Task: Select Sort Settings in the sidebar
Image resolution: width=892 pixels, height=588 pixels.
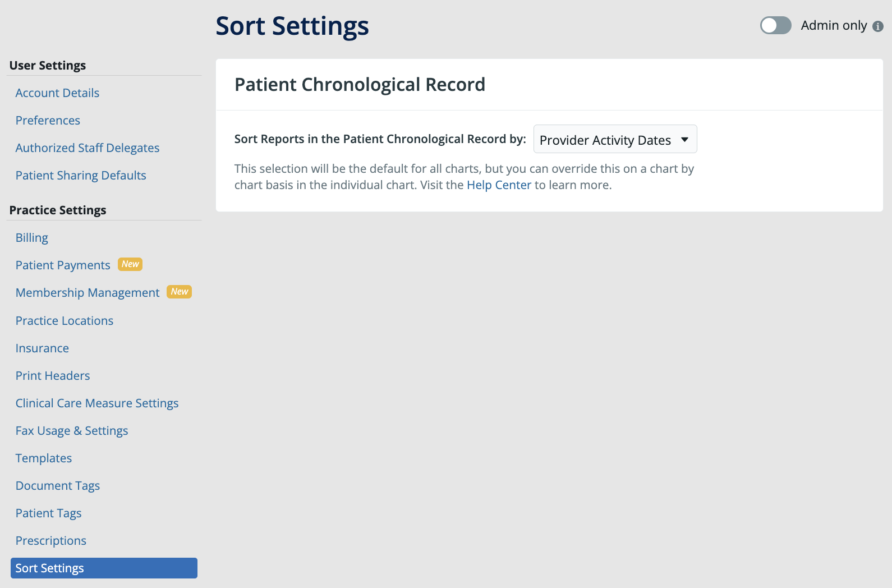Action: point(49,568)
